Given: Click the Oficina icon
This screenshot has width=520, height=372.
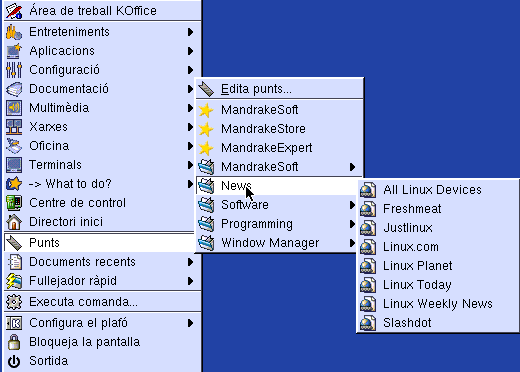Looking at the screenshot, I should click(x=14, y=146).
